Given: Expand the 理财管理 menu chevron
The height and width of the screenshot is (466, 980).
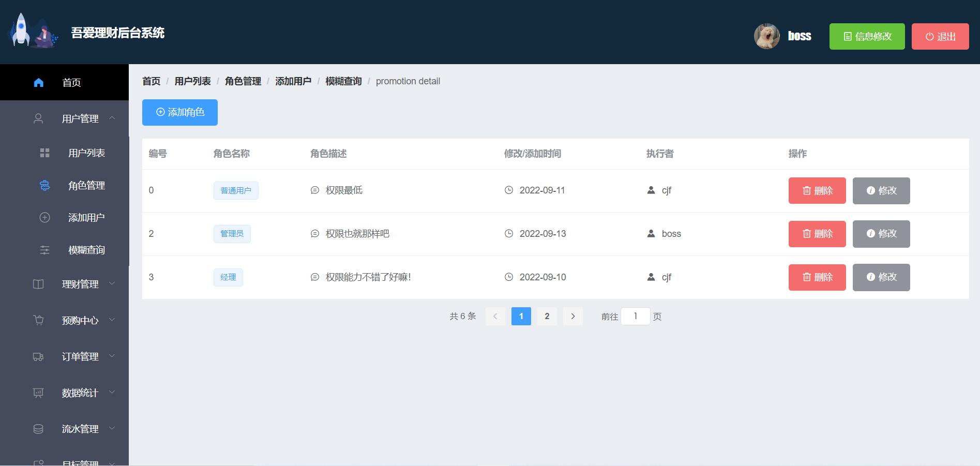Looking at the screenshot, I should tap(112, 283).
